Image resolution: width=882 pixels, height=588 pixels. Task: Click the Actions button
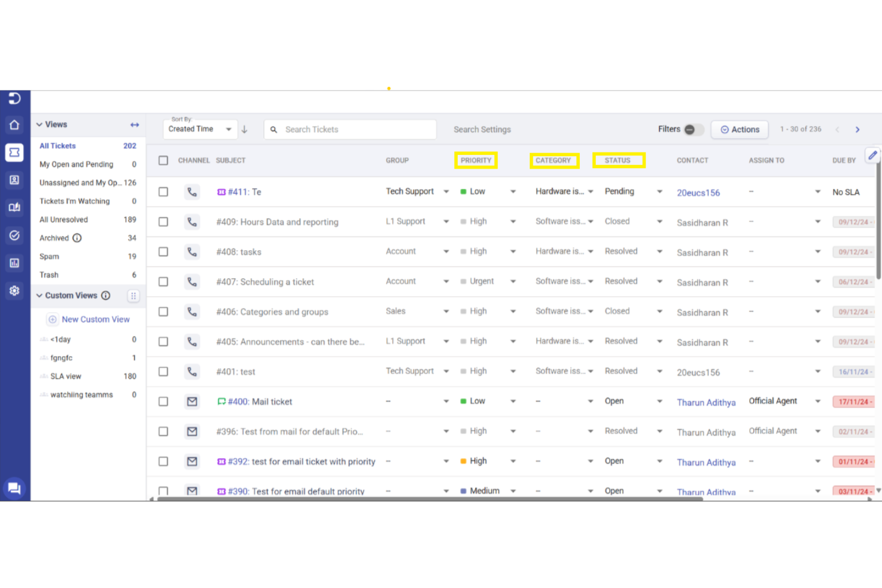tap(740, 129)
